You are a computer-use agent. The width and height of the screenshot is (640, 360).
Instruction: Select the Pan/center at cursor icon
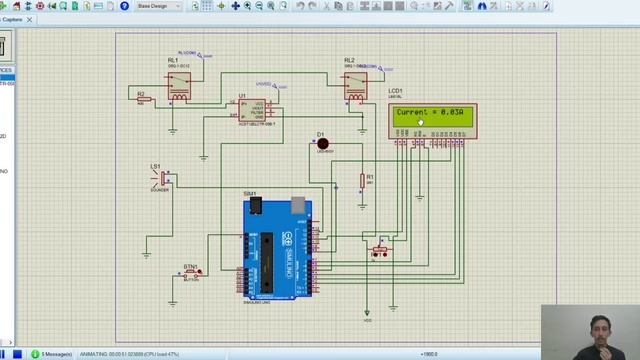[235, 6]
